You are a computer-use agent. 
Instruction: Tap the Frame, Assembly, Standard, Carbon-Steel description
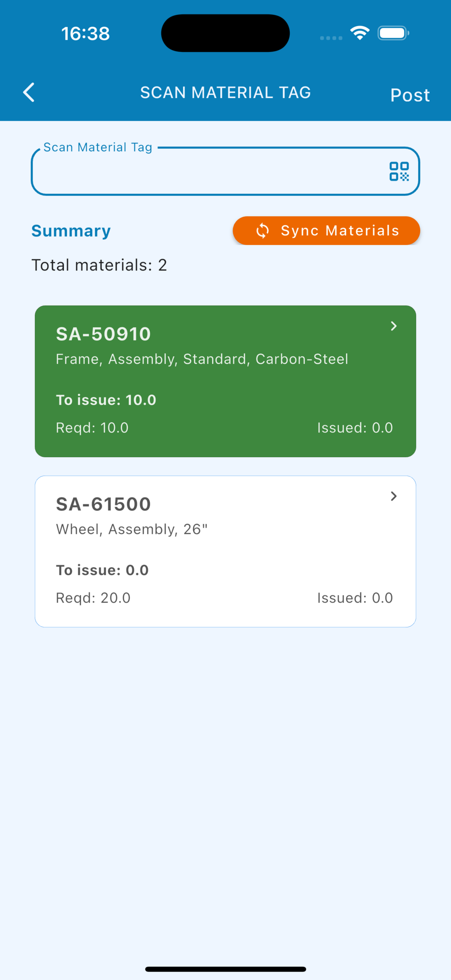click(202, 359)
